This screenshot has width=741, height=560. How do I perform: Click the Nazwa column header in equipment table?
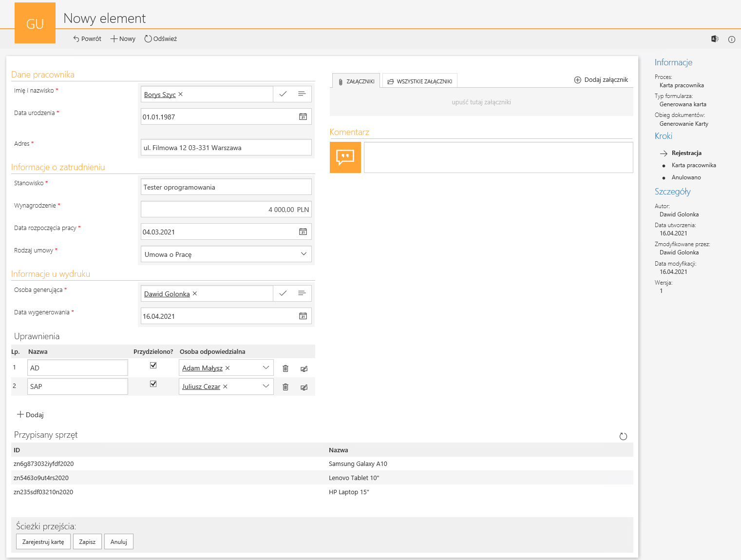tap(338, 450)
